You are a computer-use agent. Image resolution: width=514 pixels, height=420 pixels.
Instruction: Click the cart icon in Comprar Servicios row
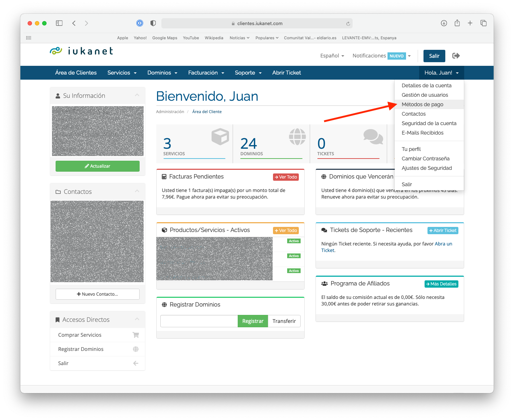(136, 335)
